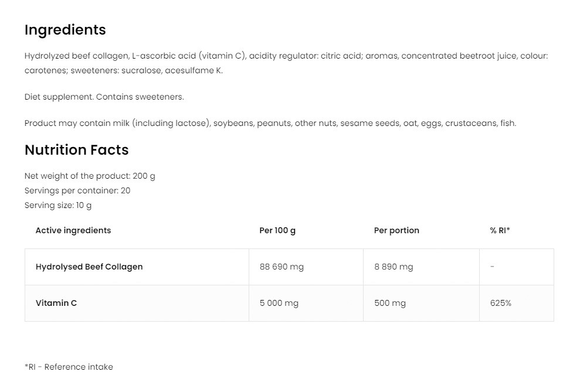Click the Per 100 g column header

click(277, 230)
